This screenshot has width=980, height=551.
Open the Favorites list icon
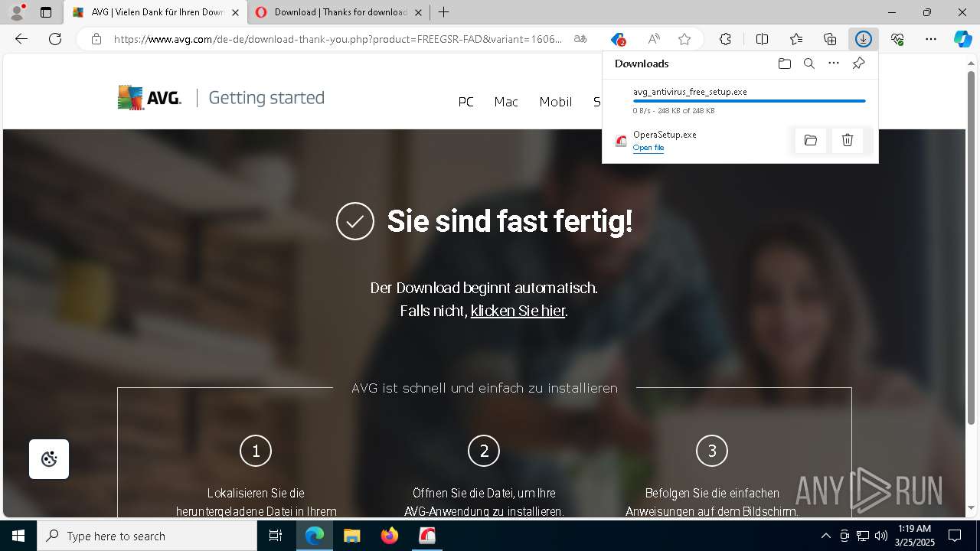pyautogui.click(x=796, y=39)
